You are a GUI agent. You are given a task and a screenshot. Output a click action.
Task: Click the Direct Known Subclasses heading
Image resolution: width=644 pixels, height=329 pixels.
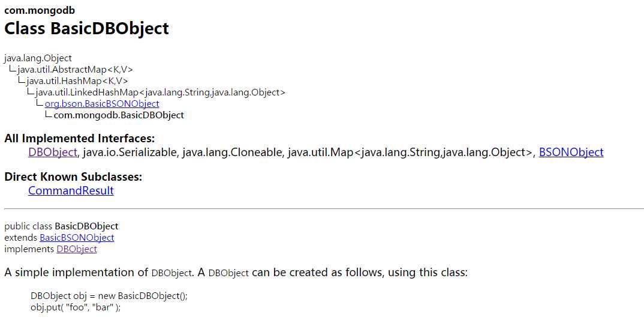pos(73,177)
